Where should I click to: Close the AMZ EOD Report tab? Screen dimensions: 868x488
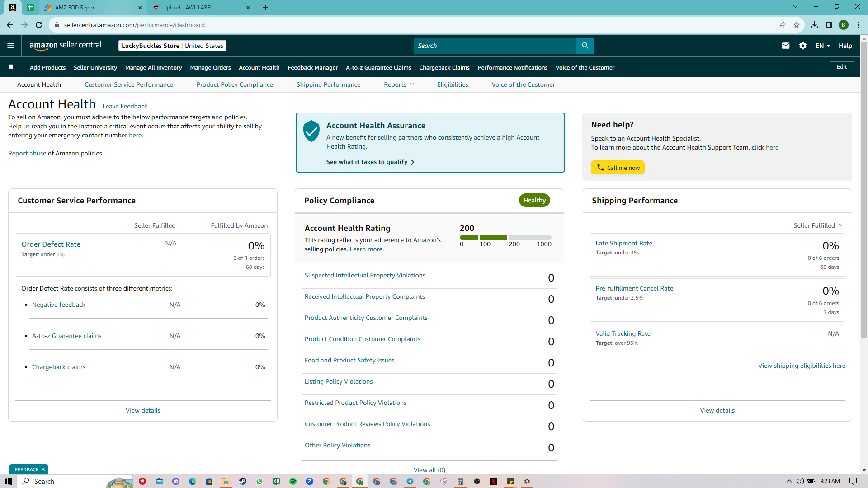[140, 8]
